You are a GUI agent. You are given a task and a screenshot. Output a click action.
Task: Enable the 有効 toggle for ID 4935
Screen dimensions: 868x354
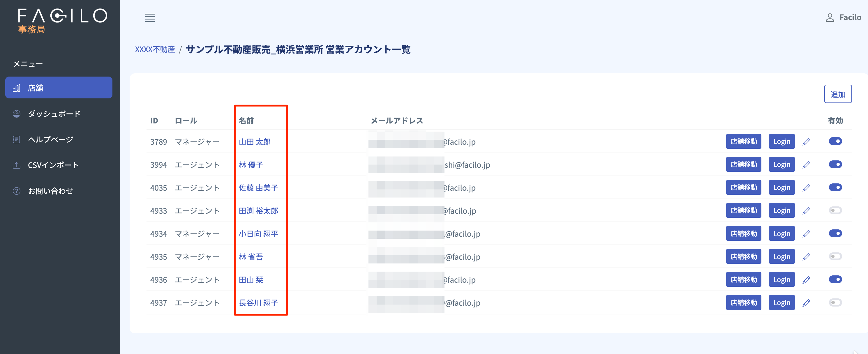click(835, 256)
